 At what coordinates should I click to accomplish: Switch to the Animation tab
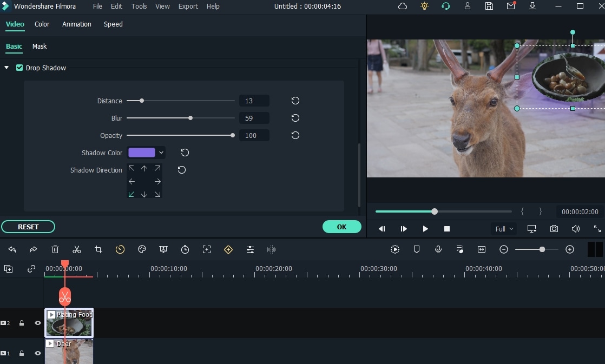click(x=76, y=24)
